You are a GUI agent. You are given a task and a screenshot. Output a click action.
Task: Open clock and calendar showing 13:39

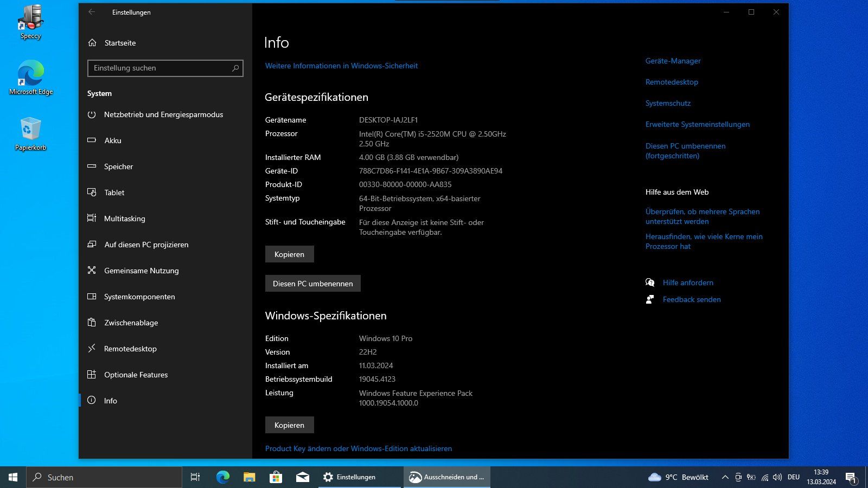(x=821, y=477)
